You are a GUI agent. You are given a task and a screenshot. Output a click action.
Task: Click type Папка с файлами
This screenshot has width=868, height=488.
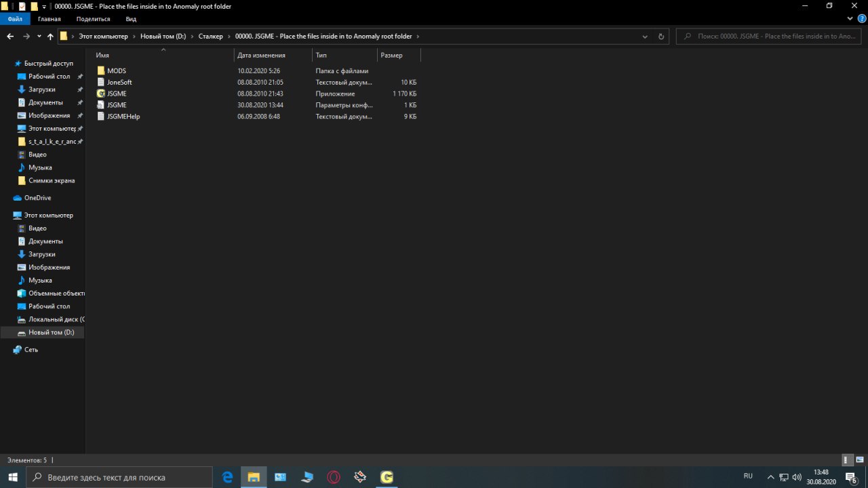point(342,71)
